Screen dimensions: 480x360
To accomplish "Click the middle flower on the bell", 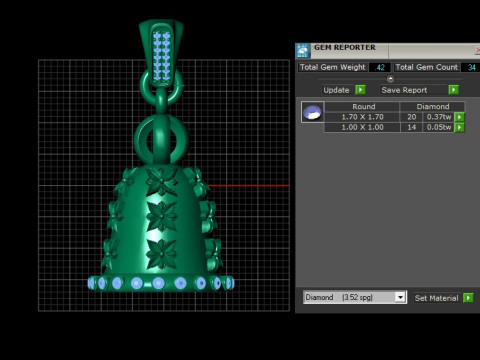I will 162,216.
